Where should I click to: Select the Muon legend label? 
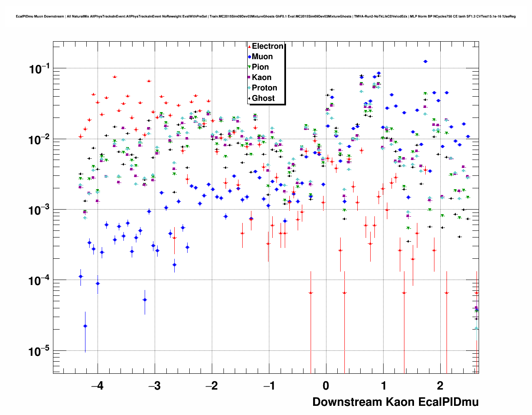(262, 57)
